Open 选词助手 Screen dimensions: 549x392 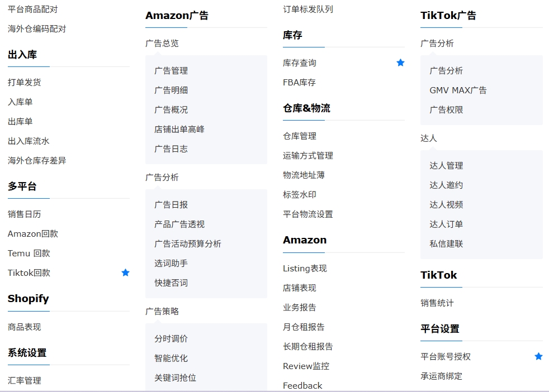click(x=171, y=264)
